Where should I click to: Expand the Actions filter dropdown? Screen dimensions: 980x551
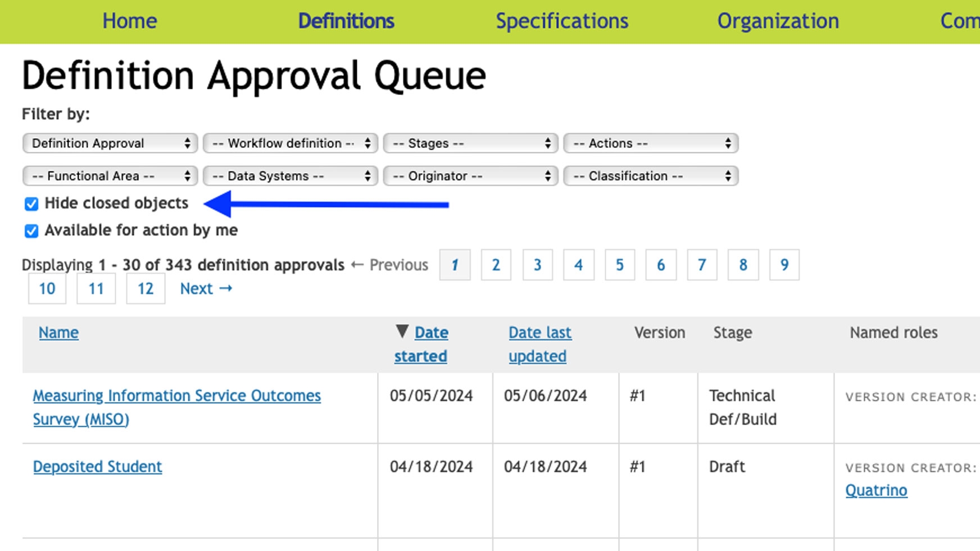[651, 143]
